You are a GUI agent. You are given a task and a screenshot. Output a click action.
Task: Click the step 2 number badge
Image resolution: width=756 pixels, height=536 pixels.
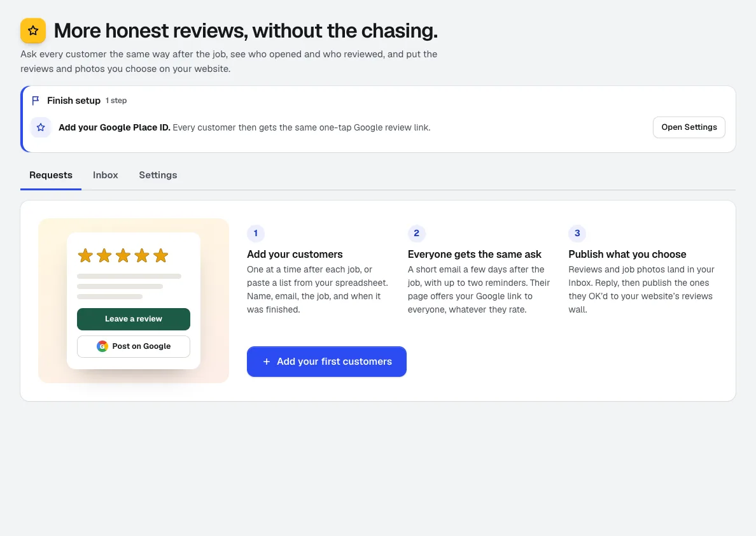coord(417,233)
